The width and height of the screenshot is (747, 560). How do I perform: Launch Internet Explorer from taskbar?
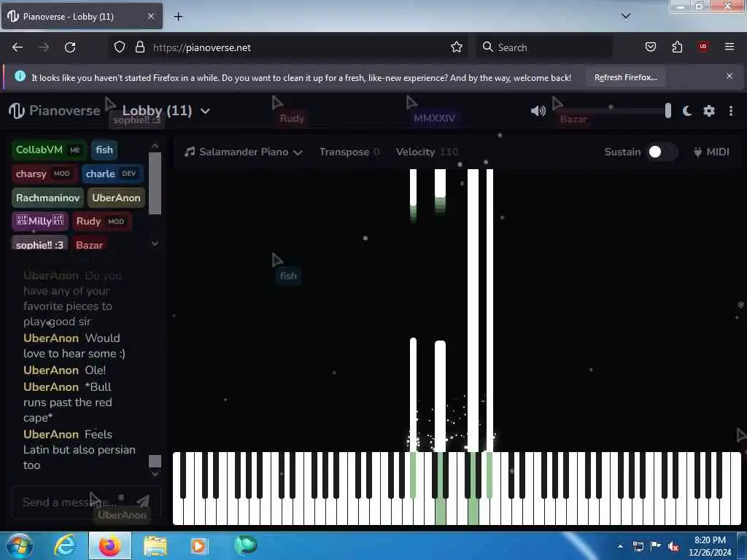(x=65, y=545)
